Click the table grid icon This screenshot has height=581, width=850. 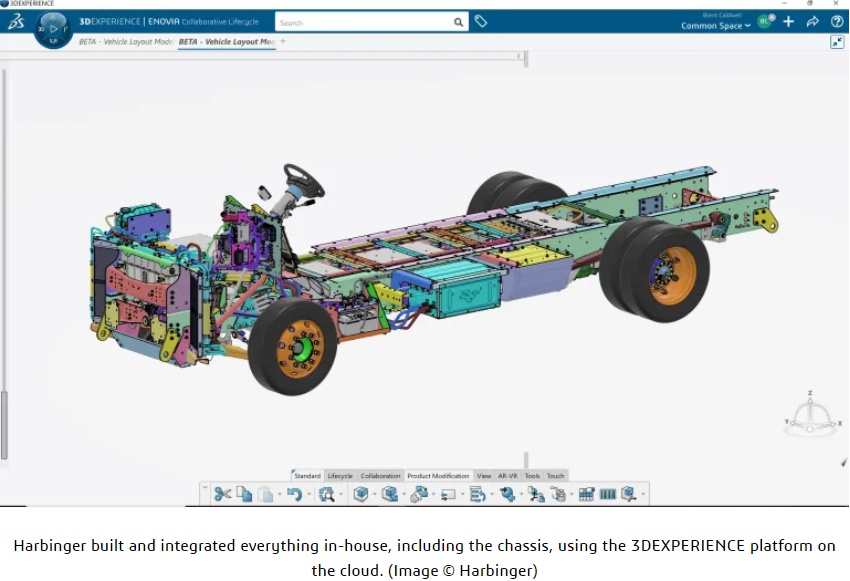(587, 494)
